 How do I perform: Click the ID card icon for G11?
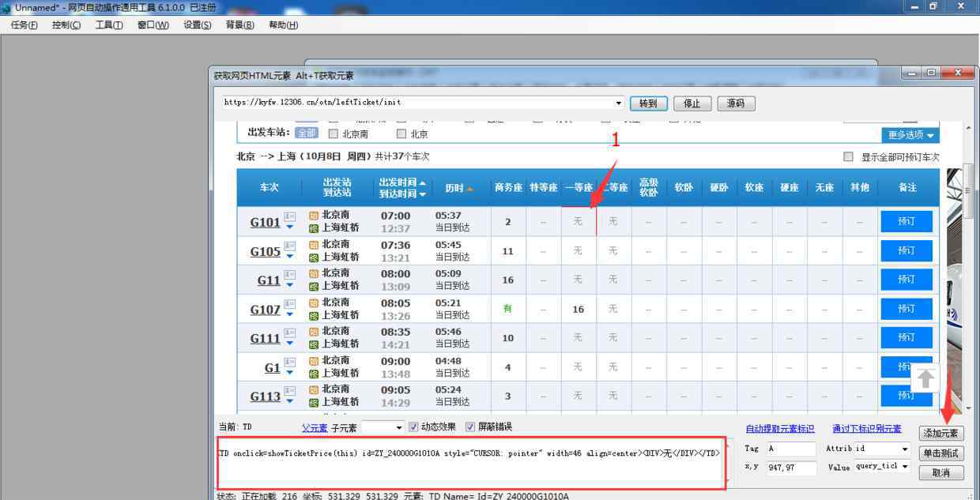[x=289, y=274]
